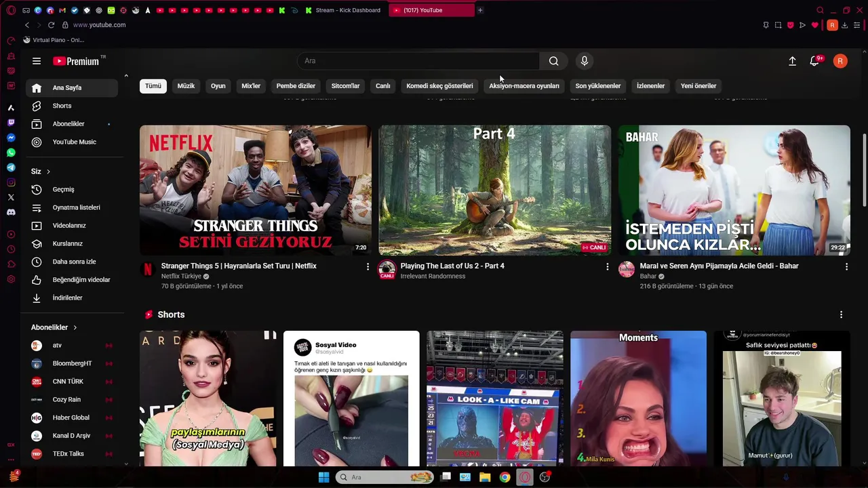The width and height of the screenshot is (868, 488).
Task: Open Oynatma listeleri
Action: click(x=72, y=207)
